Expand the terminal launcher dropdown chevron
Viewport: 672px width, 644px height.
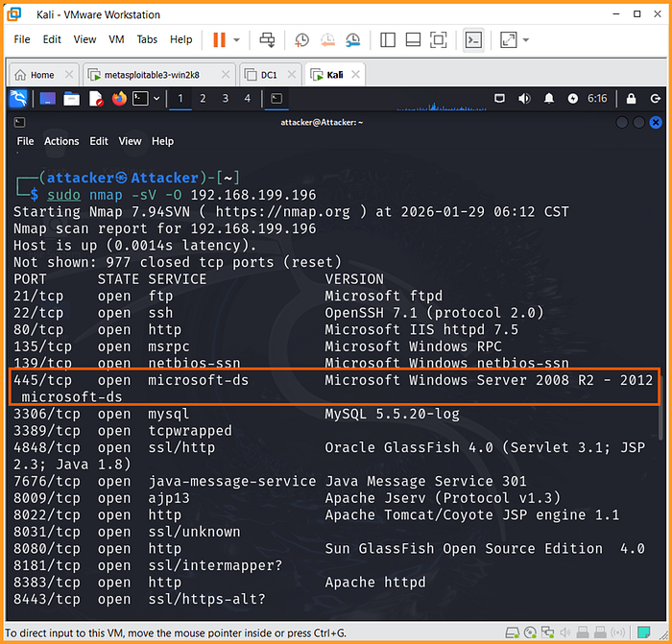(156, 99)
